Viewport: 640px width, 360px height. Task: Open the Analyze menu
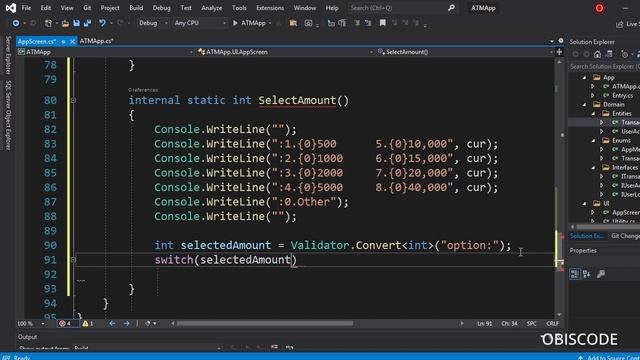click(211, 8)
